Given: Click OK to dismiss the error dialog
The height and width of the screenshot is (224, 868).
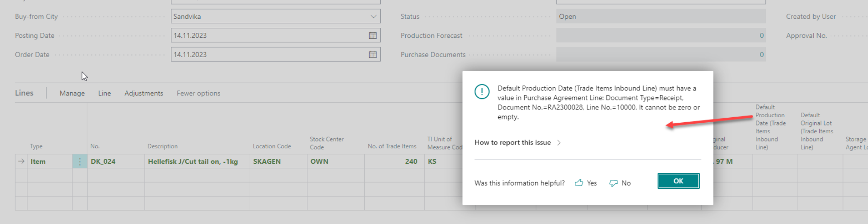Looking at the screenshot, I should point(678,181).
